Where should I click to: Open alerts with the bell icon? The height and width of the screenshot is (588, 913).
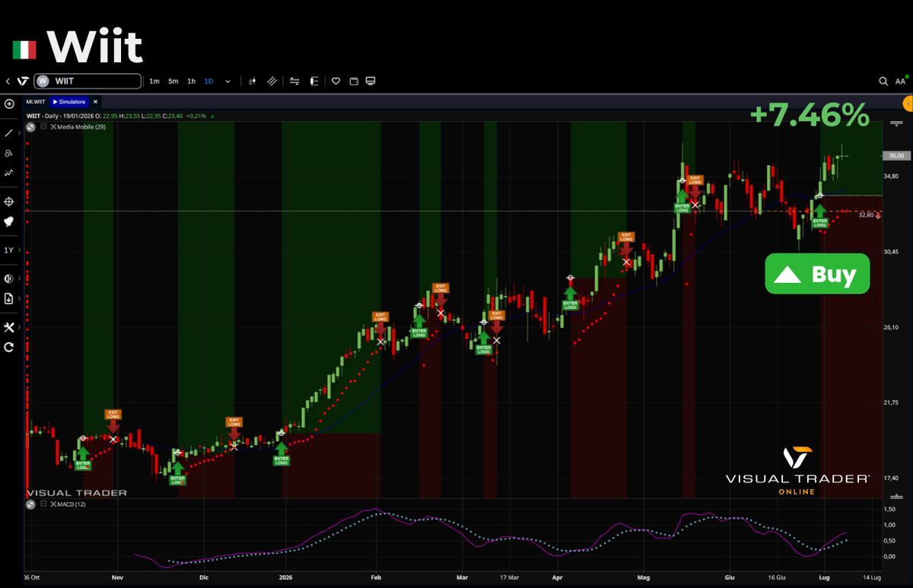coord(9,221)
